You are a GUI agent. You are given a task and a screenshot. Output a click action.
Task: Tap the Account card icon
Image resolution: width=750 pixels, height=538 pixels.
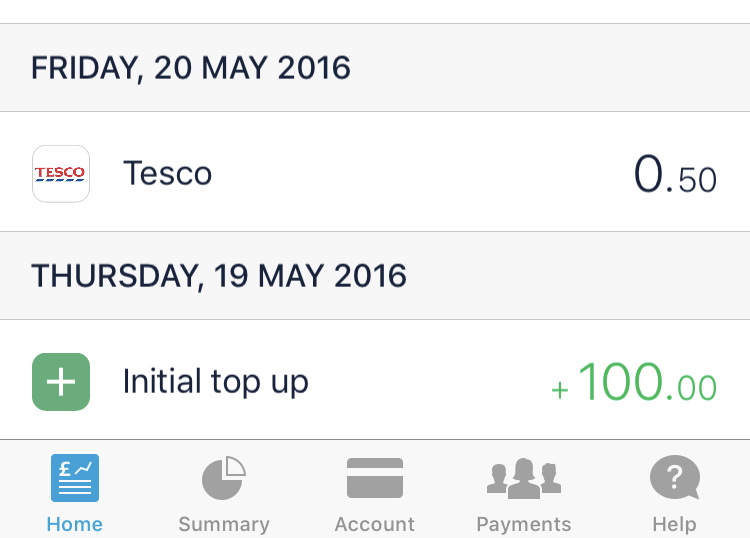click(375, 478)
